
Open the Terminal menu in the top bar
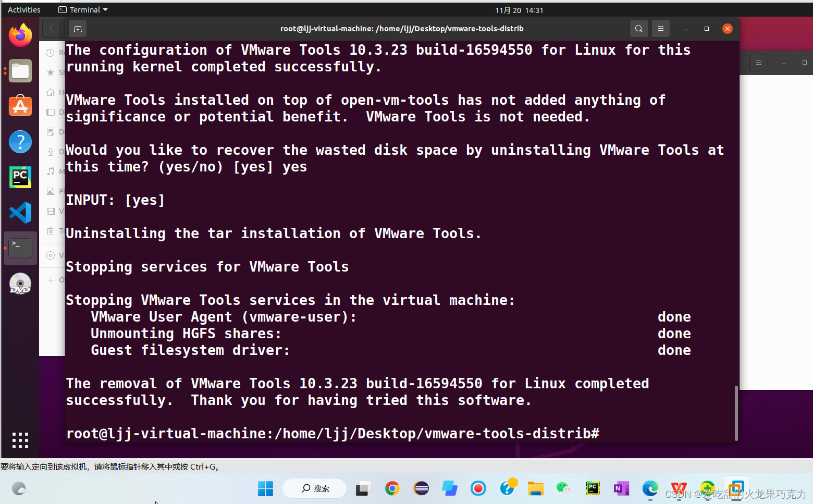coord(82,9)
